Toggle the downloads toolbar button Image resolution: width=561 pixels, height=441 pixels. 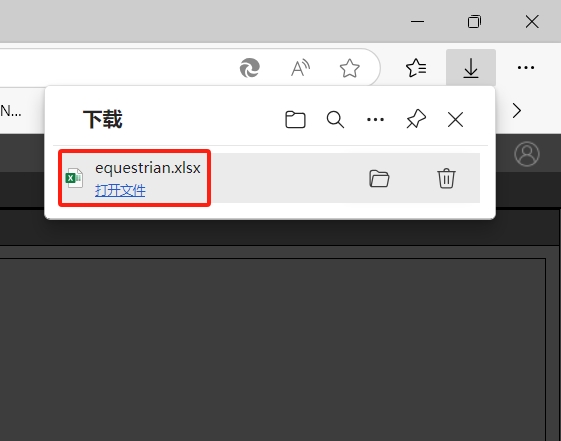(x=470, y=68)
